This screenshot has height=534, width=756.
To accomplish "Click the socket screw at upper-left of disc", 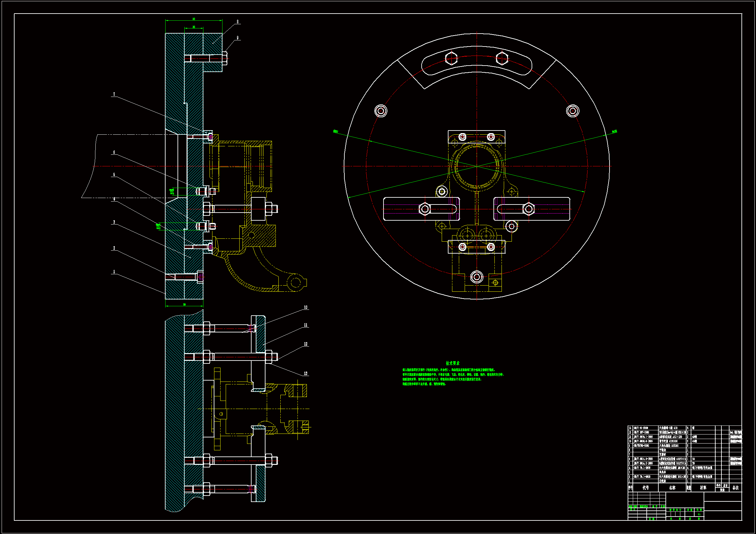I will (x=381, y=111).
